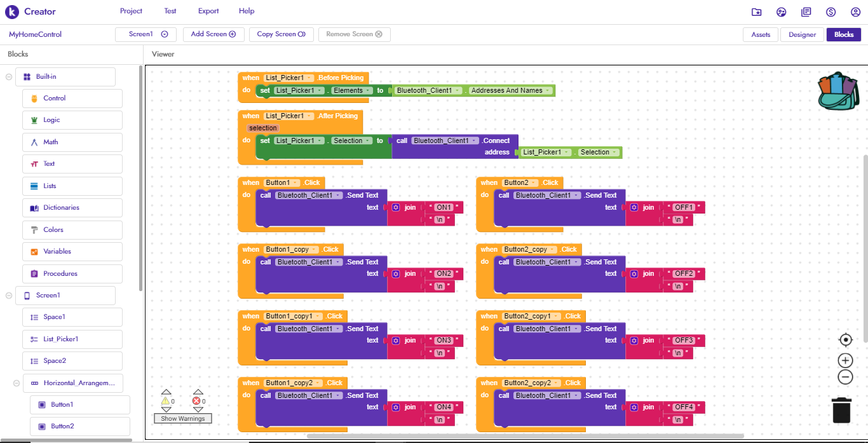Open the account profile icon
This screenshot has height=443, width=868.
pyautogui.click(x=855, y=12)
